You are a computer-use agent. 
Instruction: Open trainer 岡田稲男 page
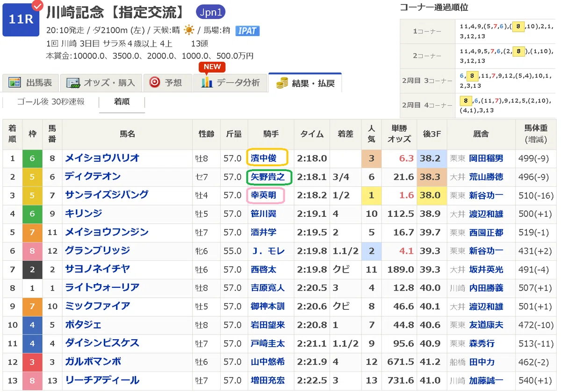486,158
